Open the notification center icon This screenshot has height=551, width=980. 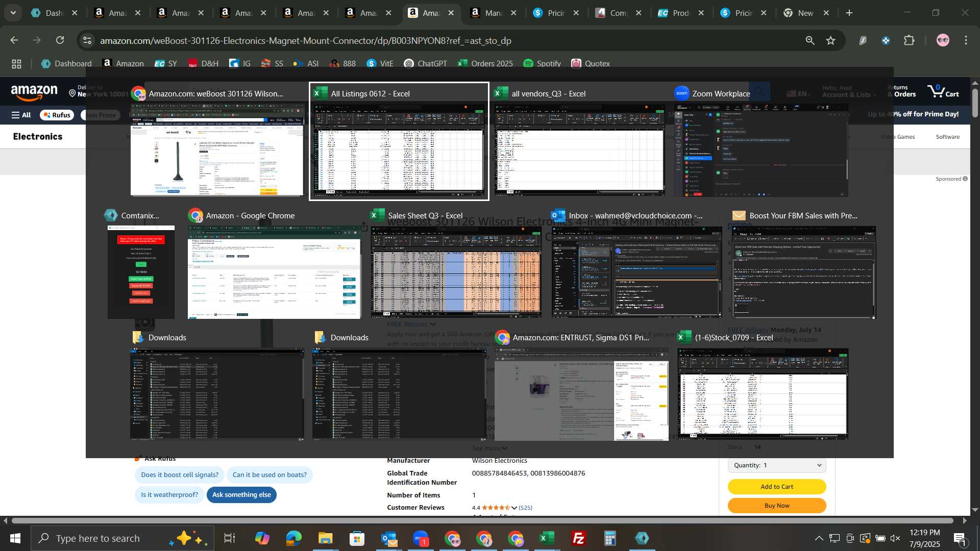point(960,538)
